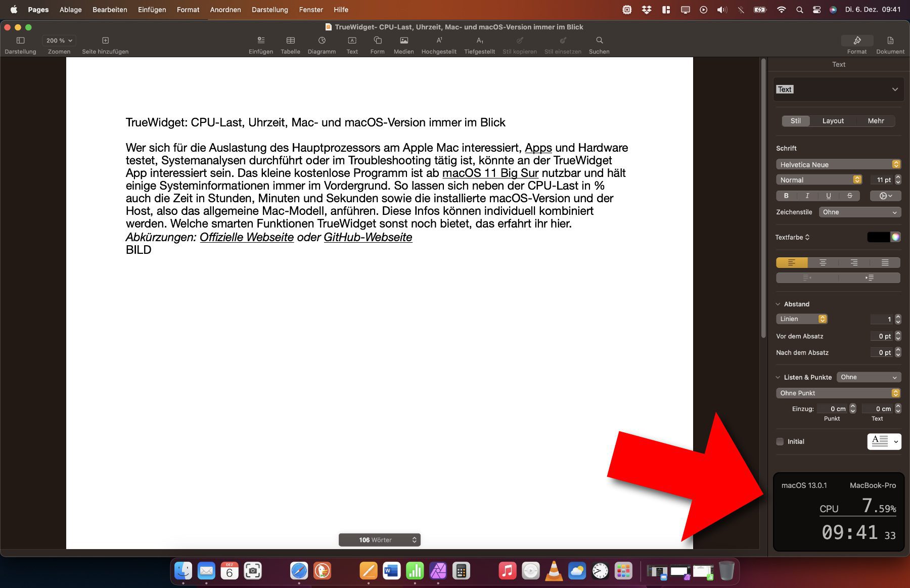Follow the GitHub-Webseite link

368,237
